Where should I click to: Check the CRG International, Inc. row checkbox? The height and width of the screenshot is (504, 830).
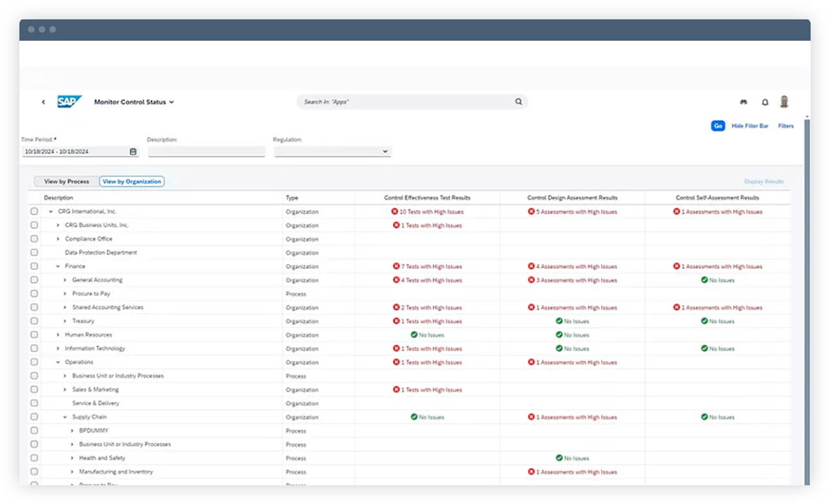point(34,211)
